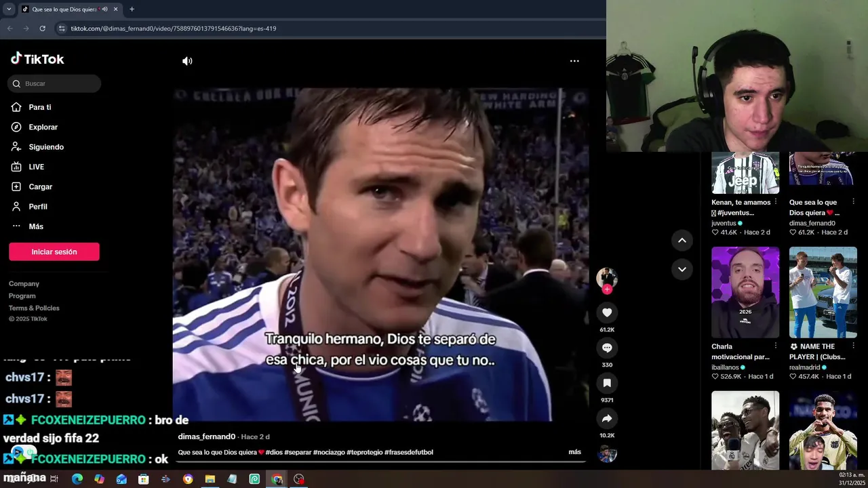Open Microsoft Store from the taskbar
Viewport: 868px width, 488px height.
(144, 479)
